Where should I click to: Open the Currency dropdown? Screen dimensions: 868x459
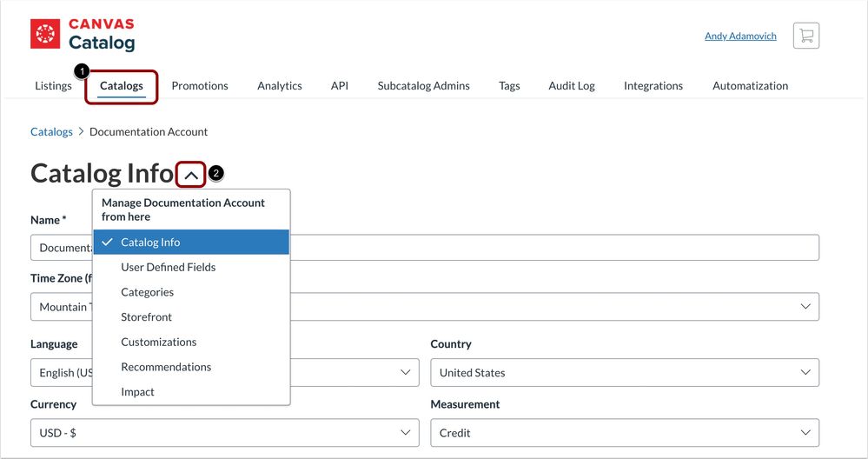pos(225,433)
